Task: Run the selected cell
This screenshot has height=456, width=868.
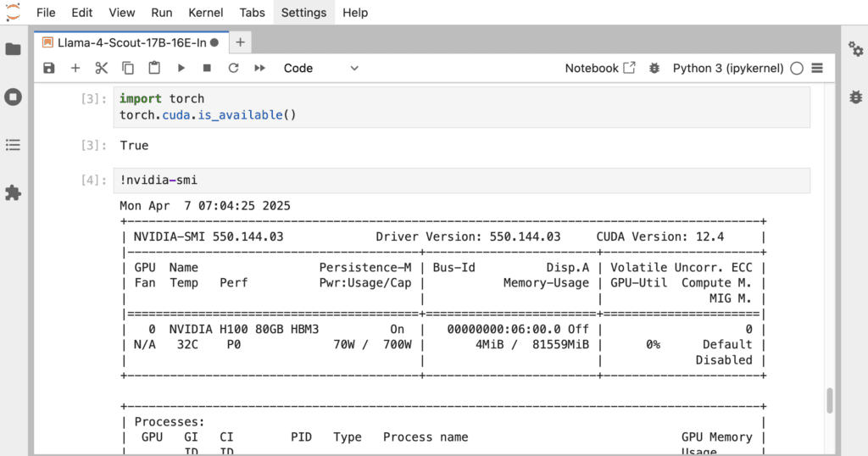Action: click(x=181, y=68)
